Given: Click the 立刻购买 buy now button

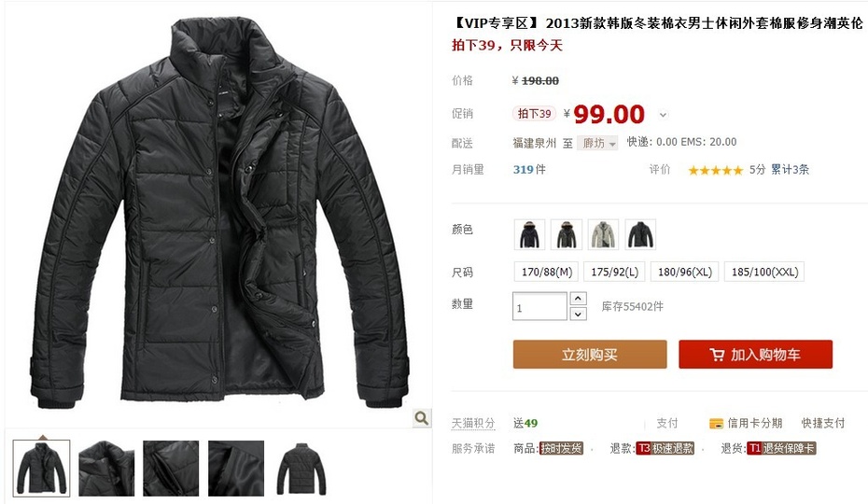Looking at the screenshot, I should click(590, 355).
